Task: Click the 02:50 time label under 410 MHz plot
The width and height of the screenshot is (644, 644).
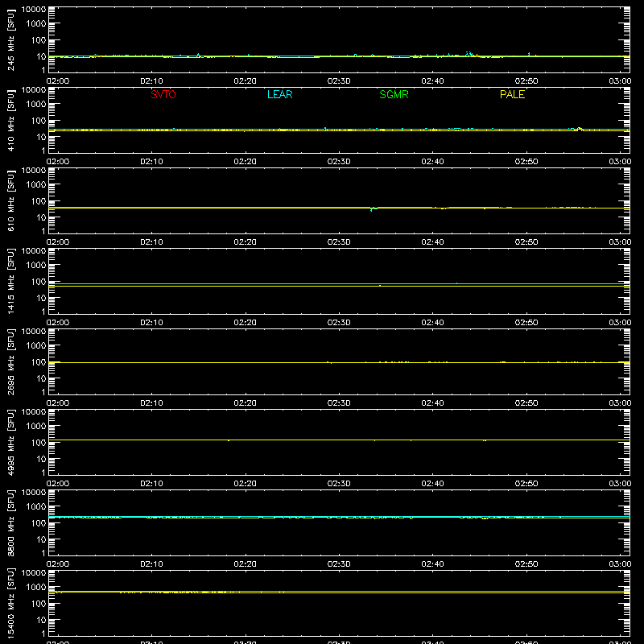Action: coord(526,162)
